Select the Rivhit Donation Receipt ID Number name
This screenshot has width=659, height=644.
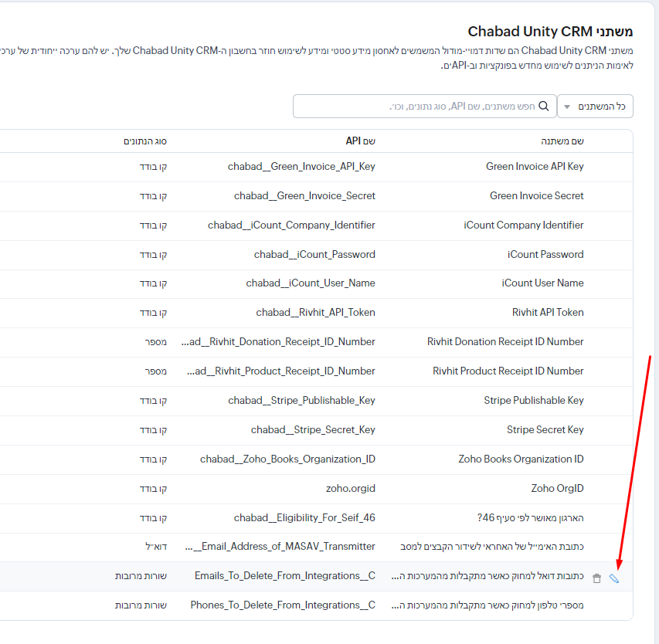tap(505, 342)
